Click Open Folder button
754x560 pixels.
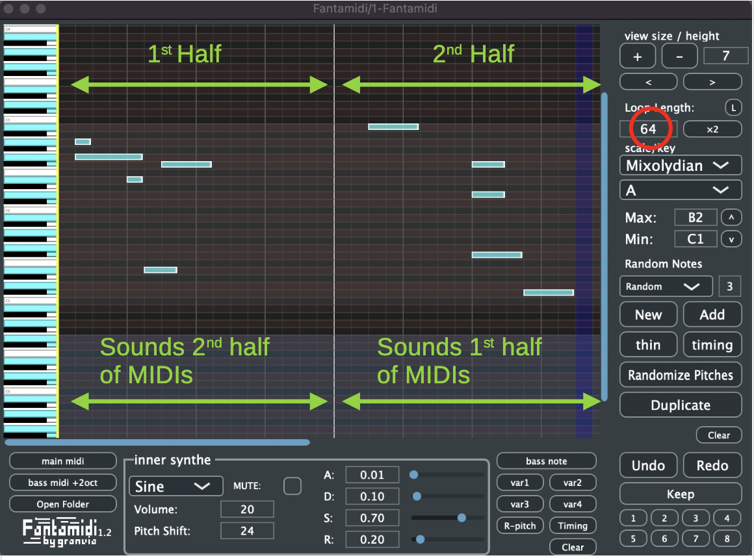tap(62, 504)
